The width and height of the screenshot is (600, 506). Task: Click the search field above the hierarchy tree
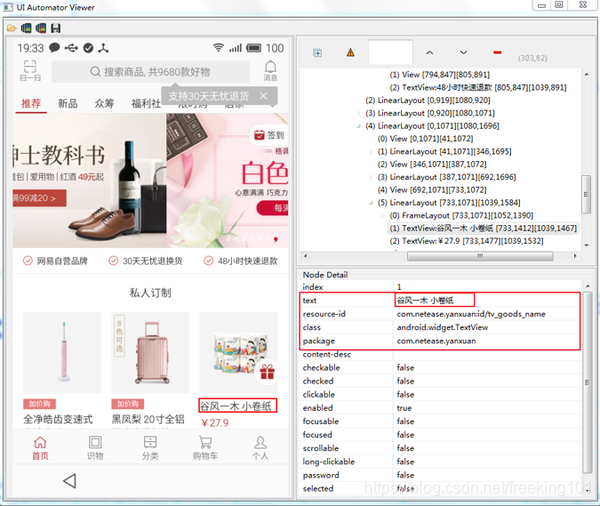coord(390,52)
